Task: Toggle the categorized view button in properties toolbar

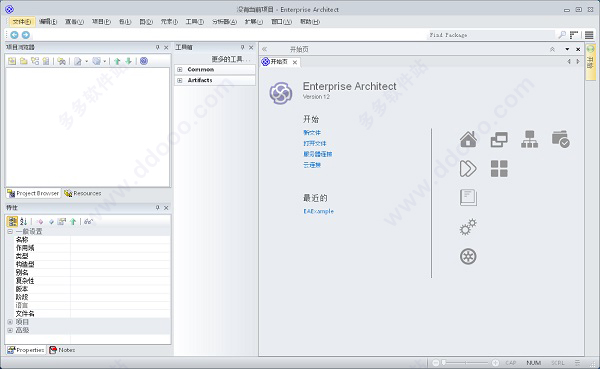Action: (x=13, y=221)
